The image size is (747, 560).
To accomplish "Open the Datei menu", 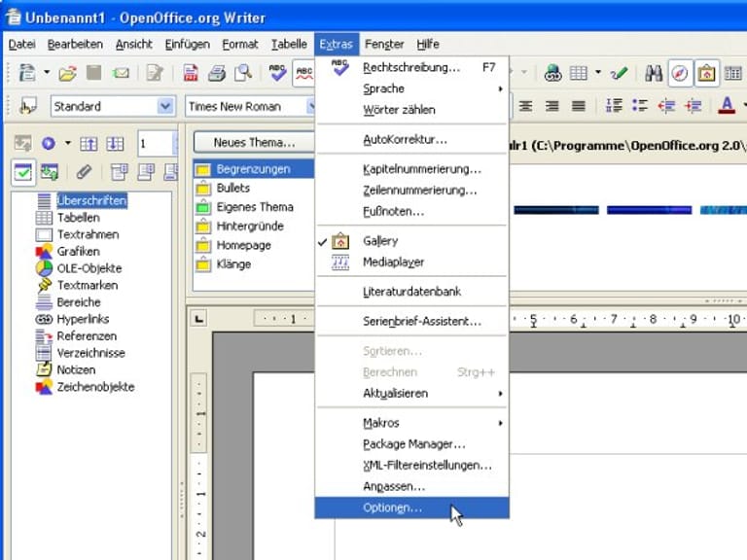I will 22,45.
